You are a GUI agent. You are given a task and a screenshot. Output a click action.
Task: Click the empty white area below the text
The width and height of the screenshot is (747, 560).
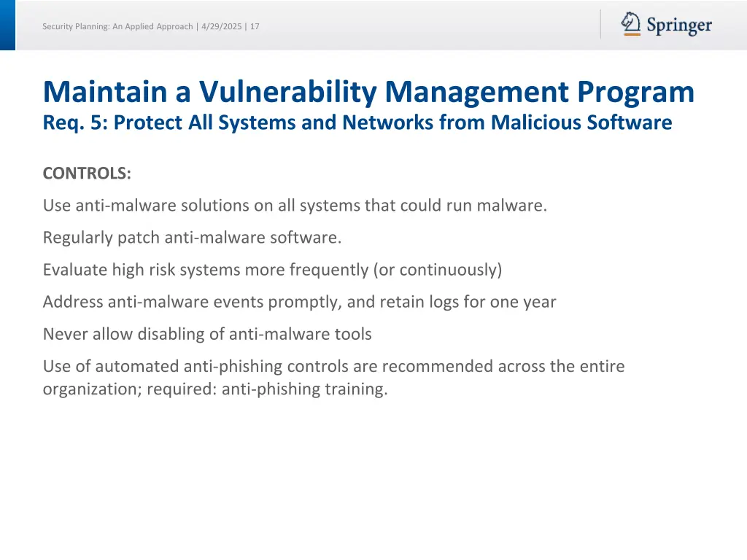373,474
